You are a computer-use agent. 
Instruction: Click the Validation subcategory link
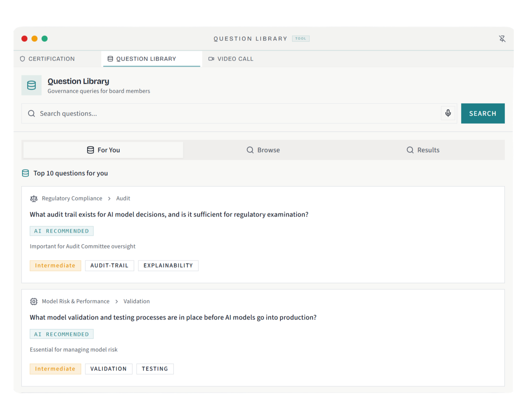pos(136,301)
